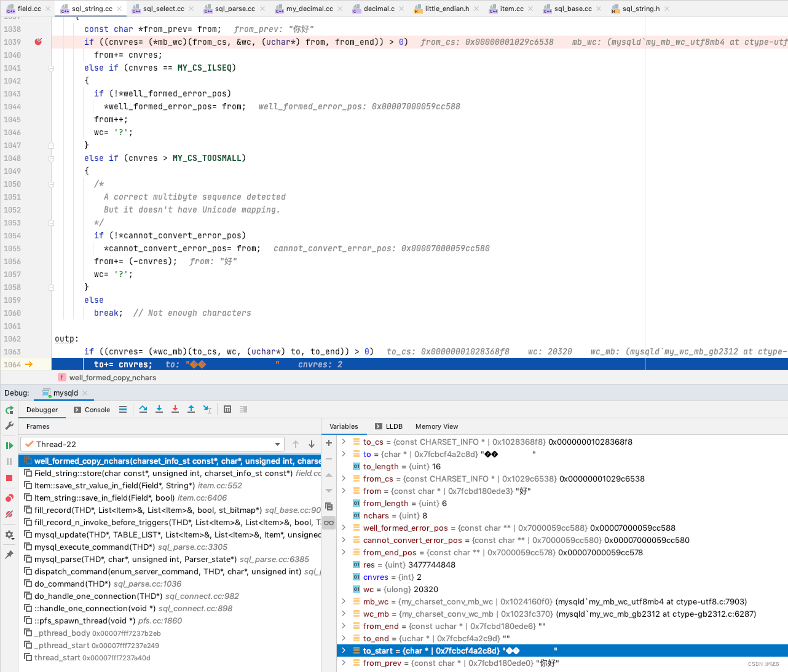The height and width of the screenshot is (672, 788).
Task: Expand the from_cs variable
Action: coord(344,479)
